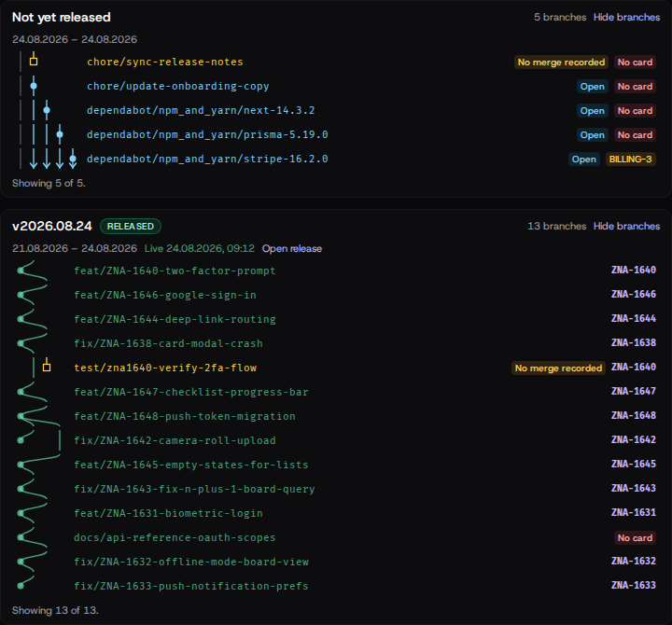Open ZNA-1640 card on test/zna1640-verify-2fa-flow row
672x625 pixels.
pos(634,368)
